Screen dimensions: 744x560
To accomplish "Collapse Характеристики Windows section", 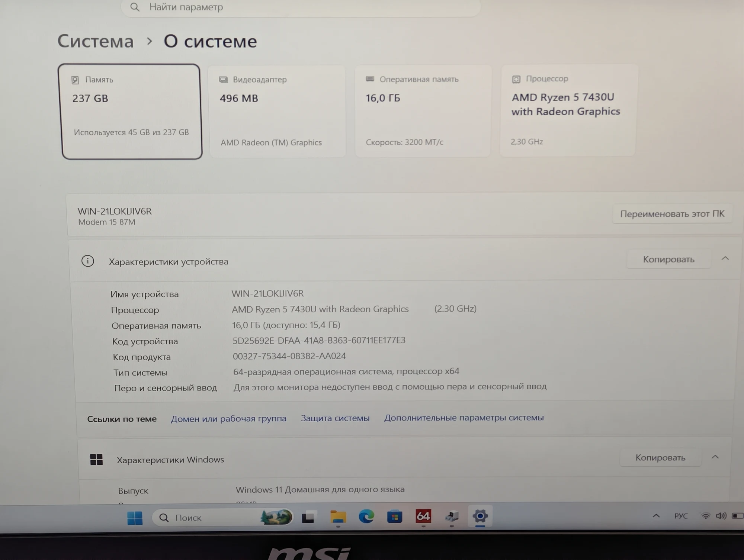I will click(x=715, y=457).
